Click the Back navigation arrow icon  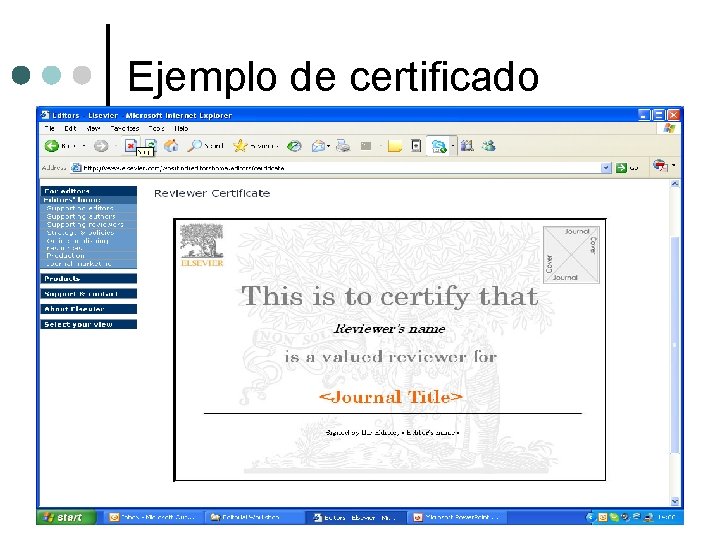pyautogui.click(x=51, y=146)
